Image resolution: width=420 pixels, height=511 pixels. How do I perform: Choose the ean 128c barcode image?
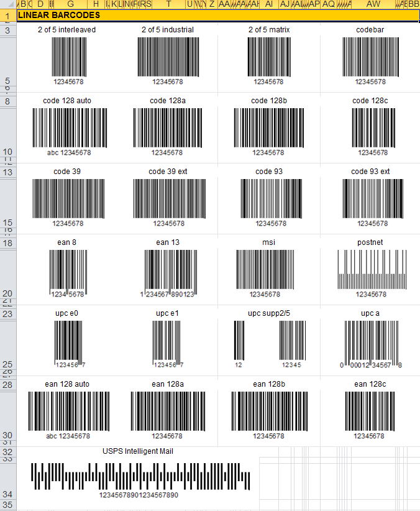coord(370,412)
